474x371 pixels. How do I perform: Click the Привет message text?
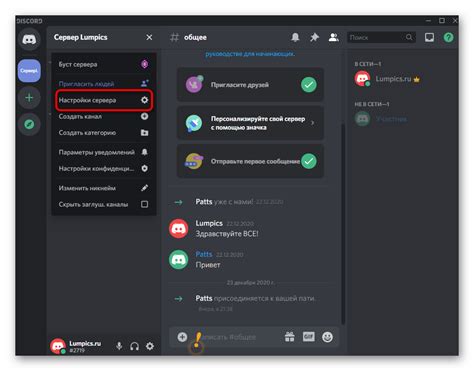coord(208,265)
